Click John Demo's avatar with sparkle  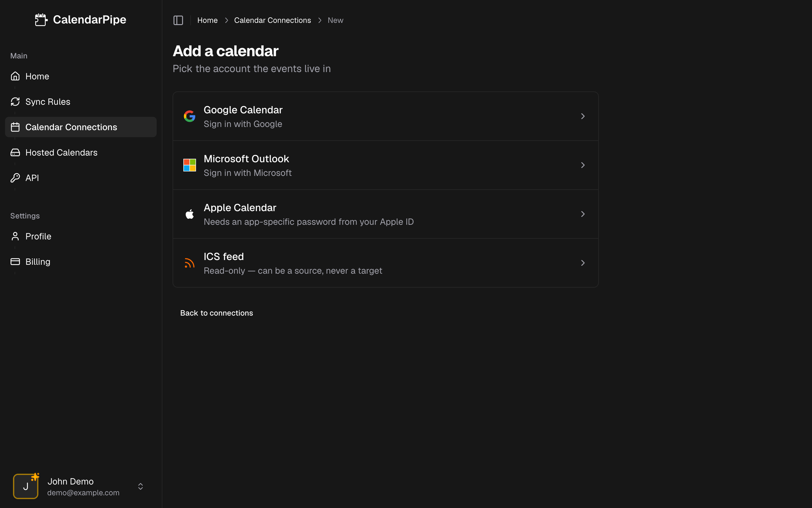tap(26, 486)
